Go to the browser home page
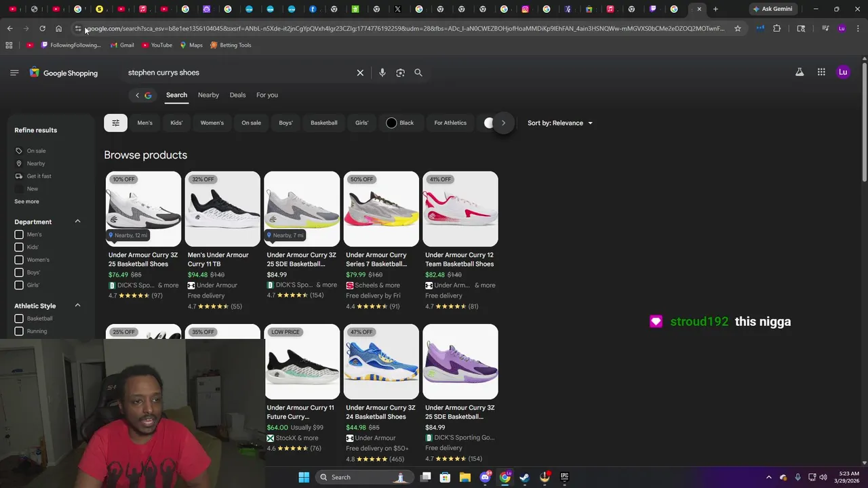This screenshot has height=488, width=868. [58, 28]
